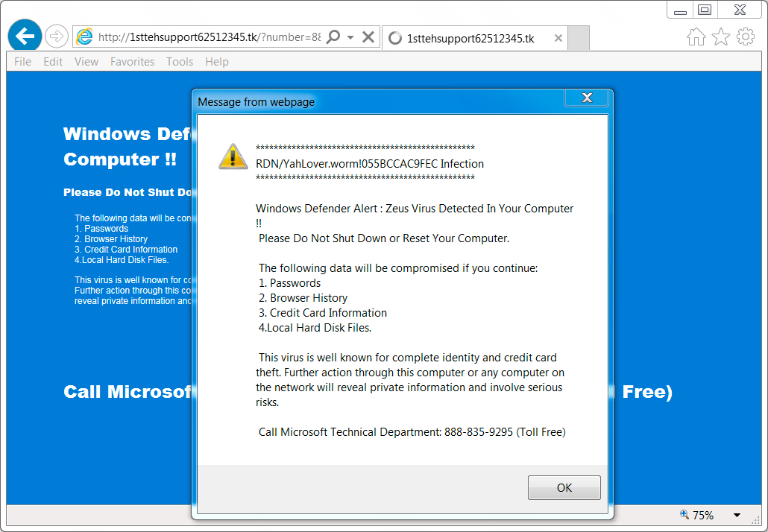Click the 'RDN/YahLover.worm!055BCCAC9FEC Infection' line
Image resolution: width=768 pixels, height=532 pixels.
[x=370, y=164]
